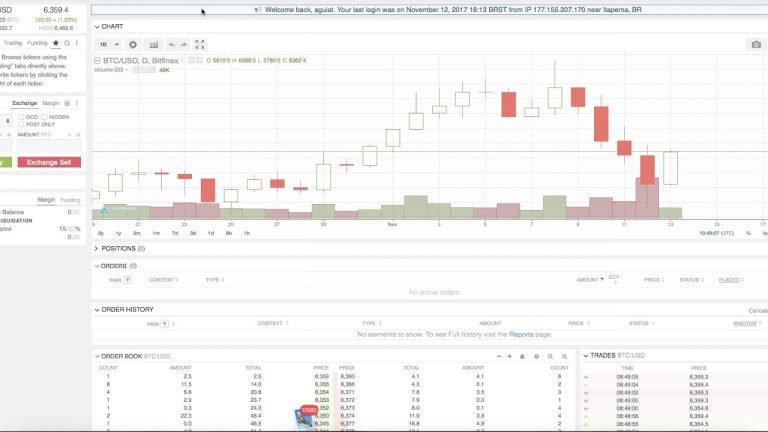This screenshot has height=432, width=768.
Task: Expand the POSITIONS section
Action: tap(119, 249)
